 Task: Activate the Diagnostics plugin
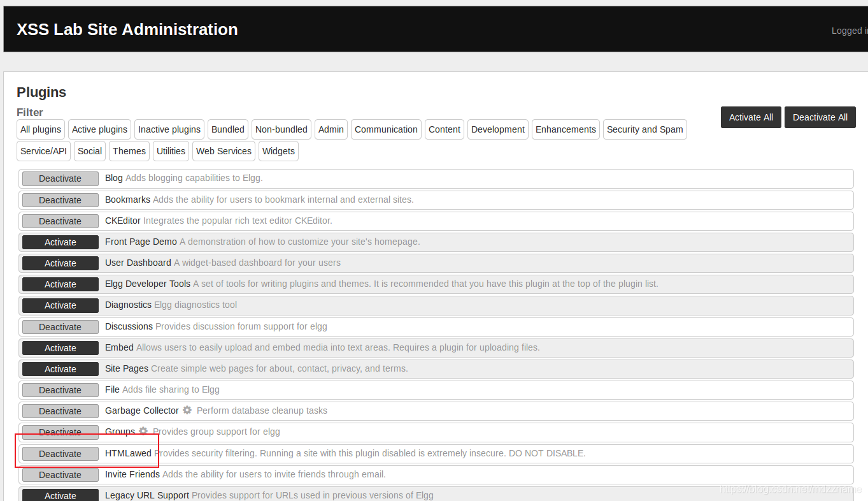(x=60, y=305)
